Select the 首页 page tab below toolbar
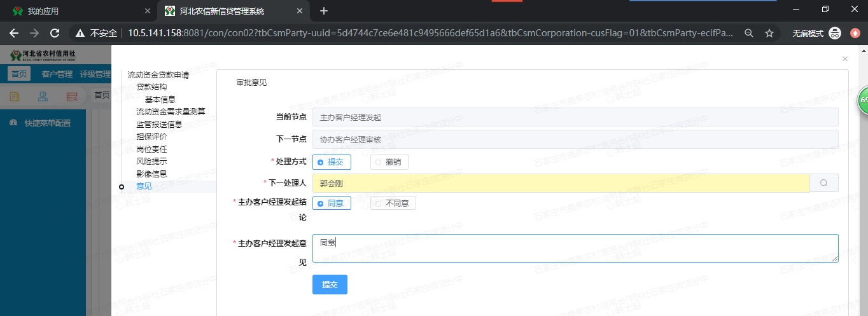868x316 pixels. (102, 95)
